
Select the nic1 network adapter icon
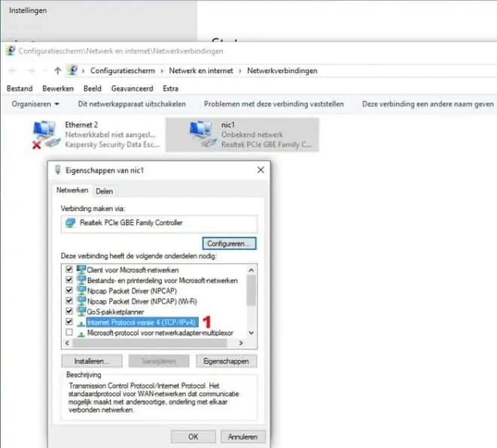pos(202,134)
